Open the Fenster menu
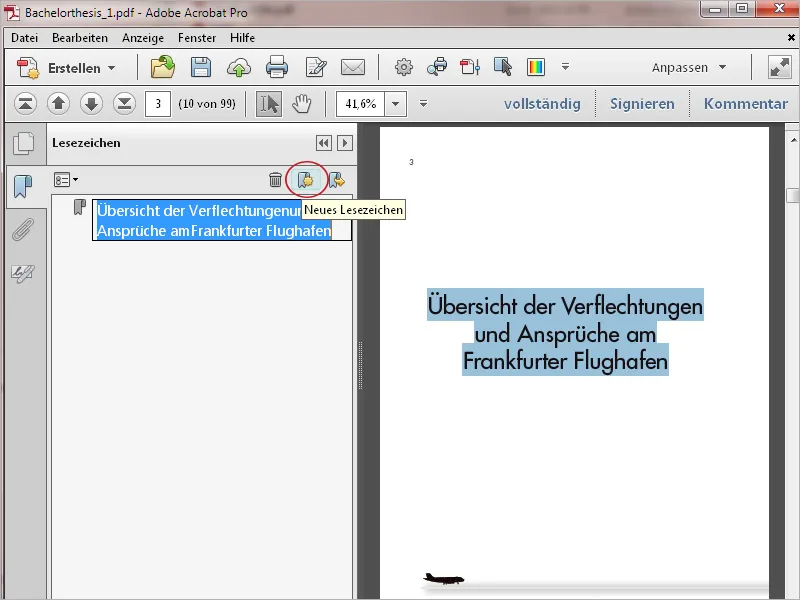 pyautogui.click(x=197, y=38)
